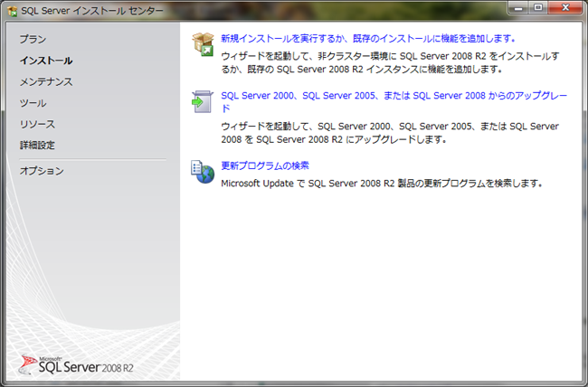Minimize the install center window
Viewport: 588px width, 387px height.
click(x=518, y=8)
